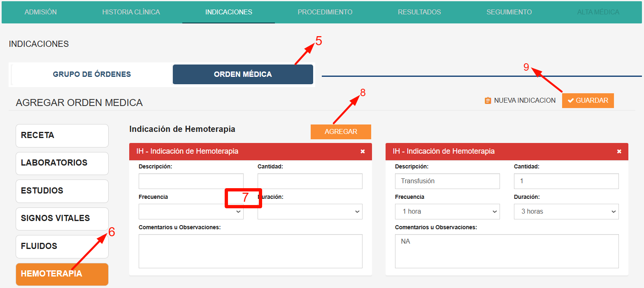Select the Receta order category
Image resolution: width=644 pixels, height=288 pixels.
pyautogui.click(x=62, y=136)
